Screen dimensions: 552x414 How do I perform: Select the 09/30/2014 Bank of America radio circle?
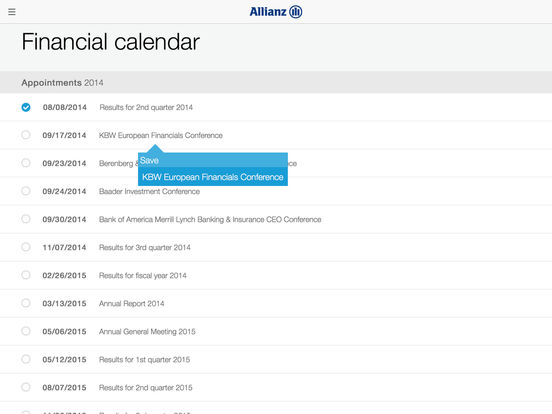pos(26,219)
